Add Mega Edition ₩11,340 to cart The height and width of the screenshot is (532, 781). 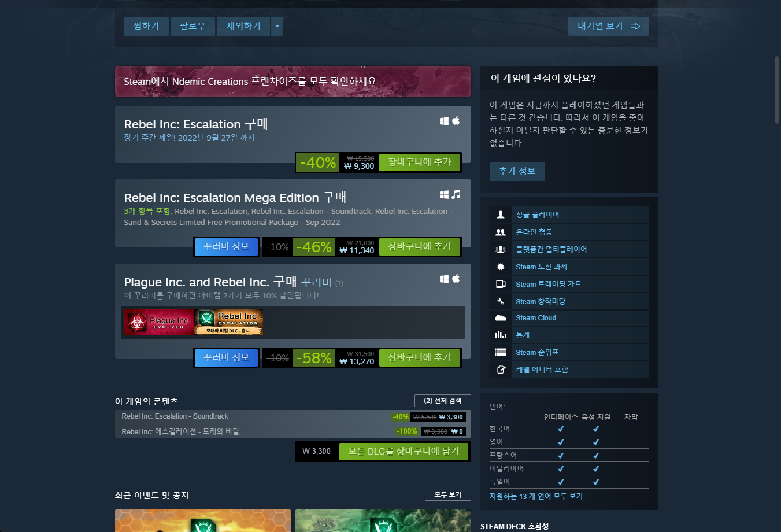420,247
